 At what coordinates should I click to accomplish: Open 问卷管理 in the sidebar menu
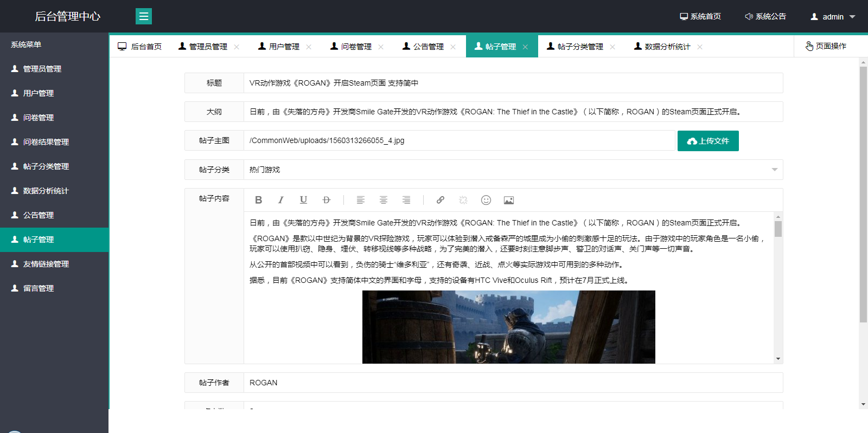click(54, 118)
